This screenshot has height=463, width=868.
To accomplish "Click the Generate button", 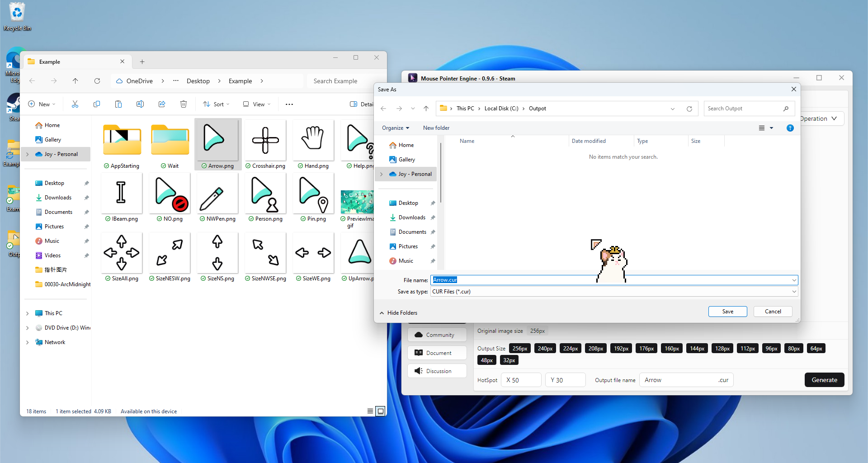I will point(824,380).
